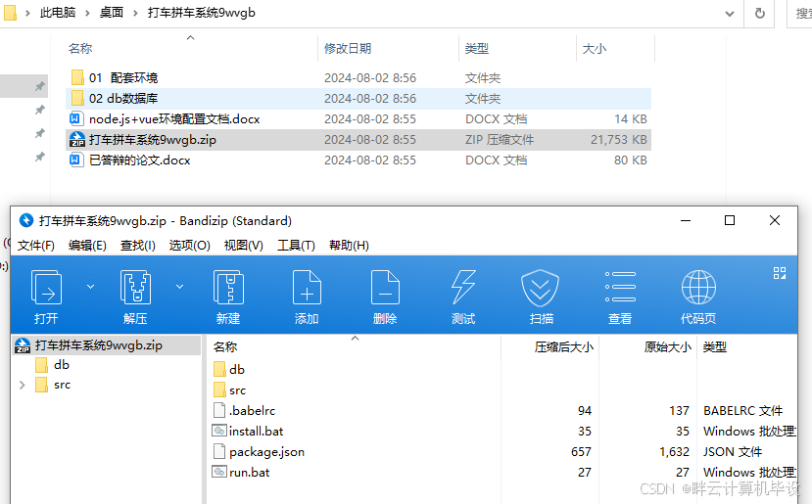Click the Test (测试) lightning icon
Screen dimensions: 812x504
click(x=463, y=287)
